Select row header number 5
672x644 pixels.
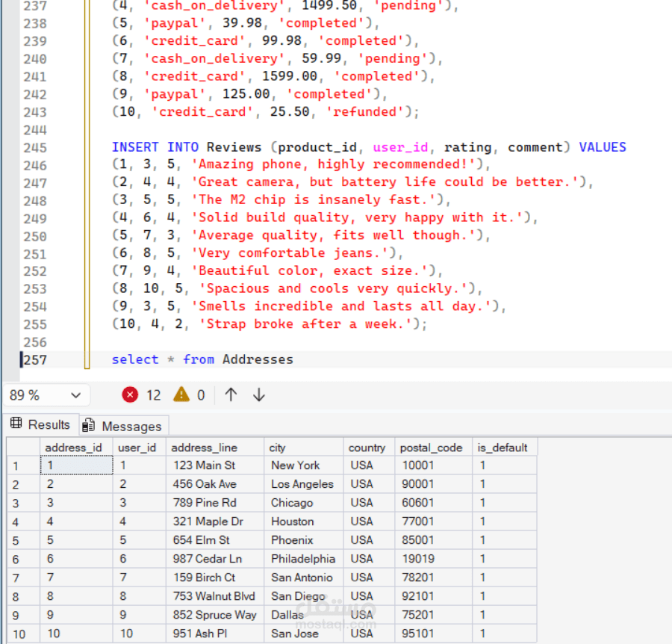23,540
